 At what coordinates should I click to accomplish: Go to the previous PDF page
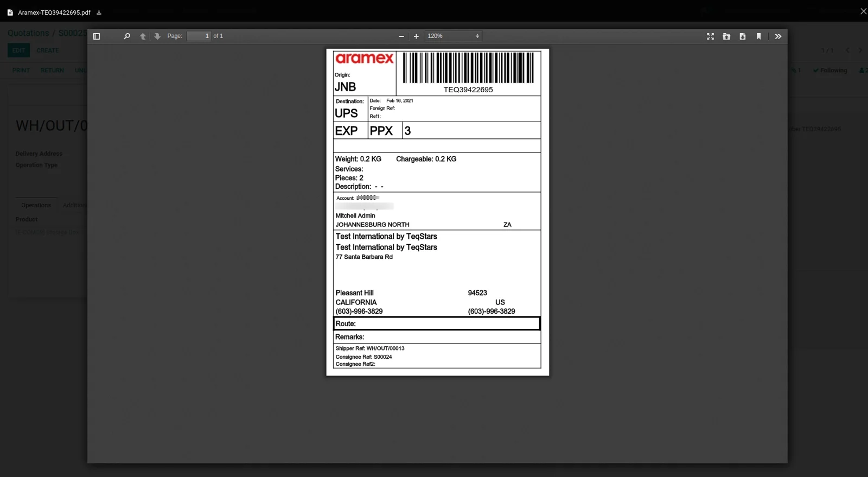click(x=143, y=36)
